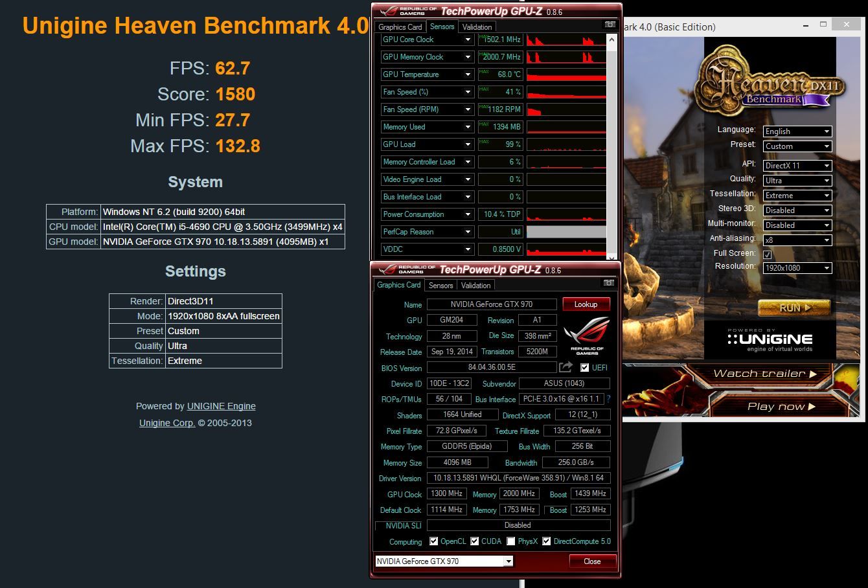Open GPU Core Clock sensor dropdown arrow
This screenshot has width=868, height=588.
(x=468, y=40)
